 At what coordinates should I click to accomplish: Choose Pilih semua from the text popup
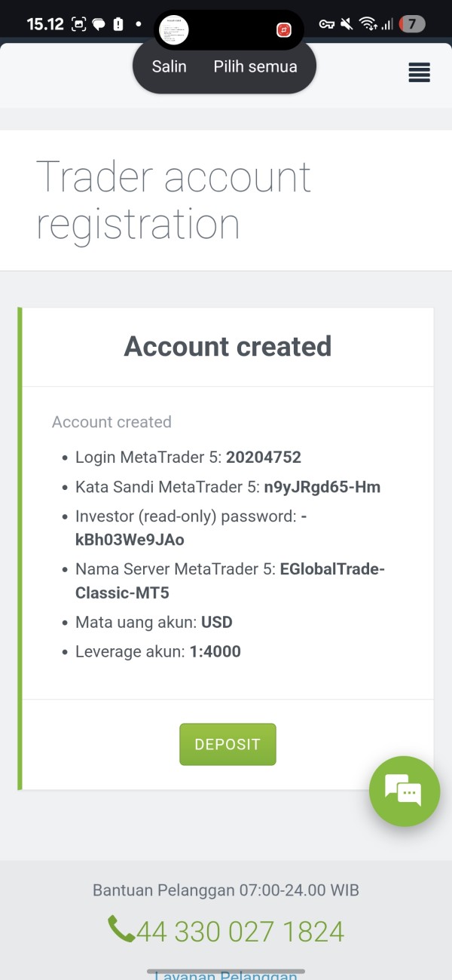coord(255,66)
